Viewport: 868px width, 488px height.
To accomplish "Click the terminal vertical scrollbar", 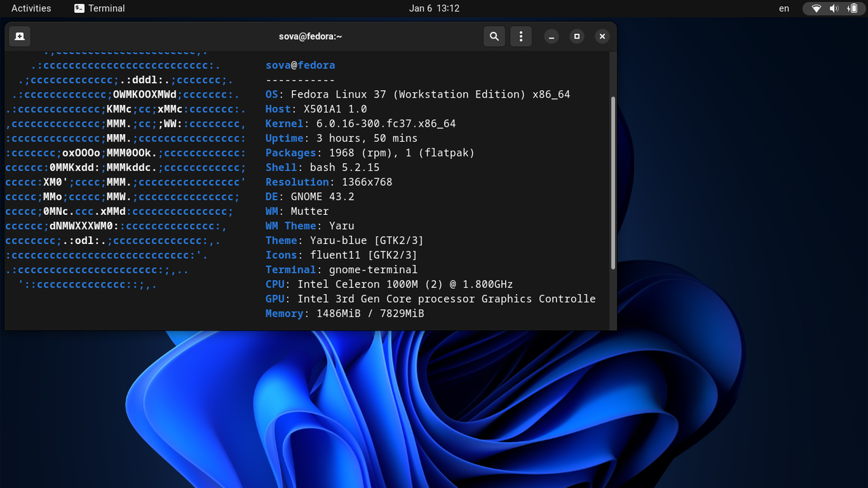I will (x=614, y=182).
